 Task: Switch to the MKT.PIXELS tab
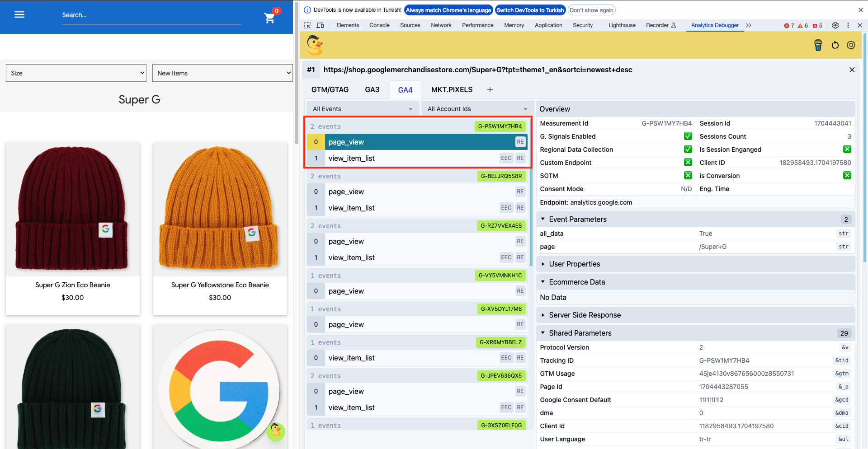(452, 89)
